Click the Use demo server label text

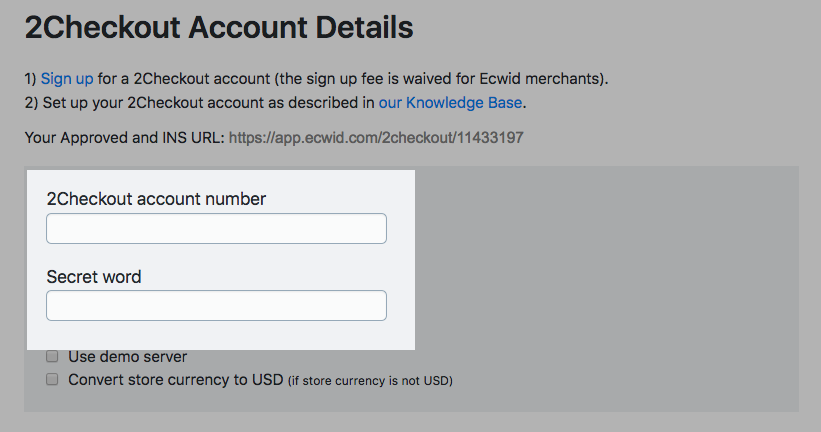(127, 356)
